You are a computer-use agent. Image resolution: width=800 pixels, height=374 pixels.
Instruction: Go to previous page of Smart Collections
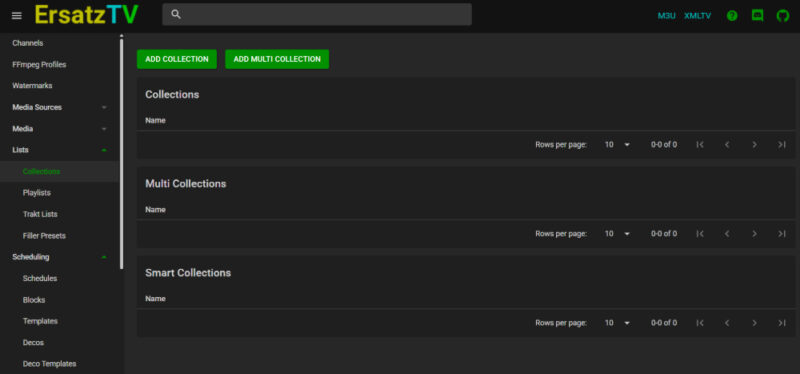pos(727,323)
